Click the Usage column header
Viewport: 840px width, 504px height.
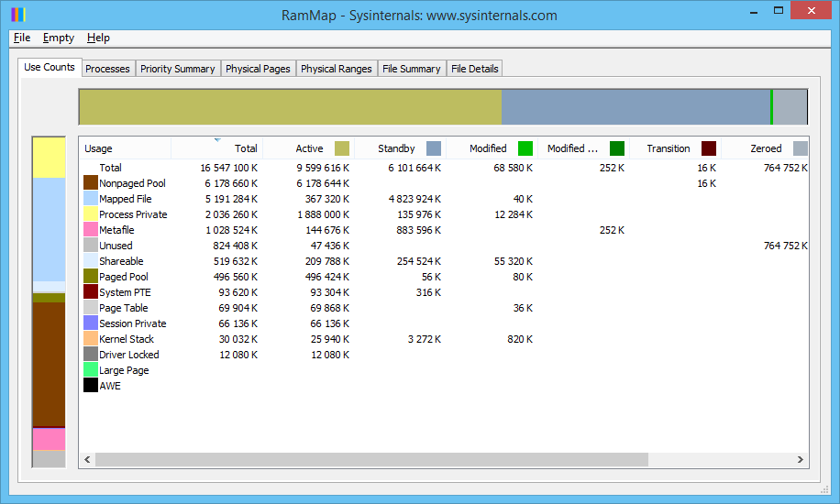pyautogui.click(x=125, y=148)
